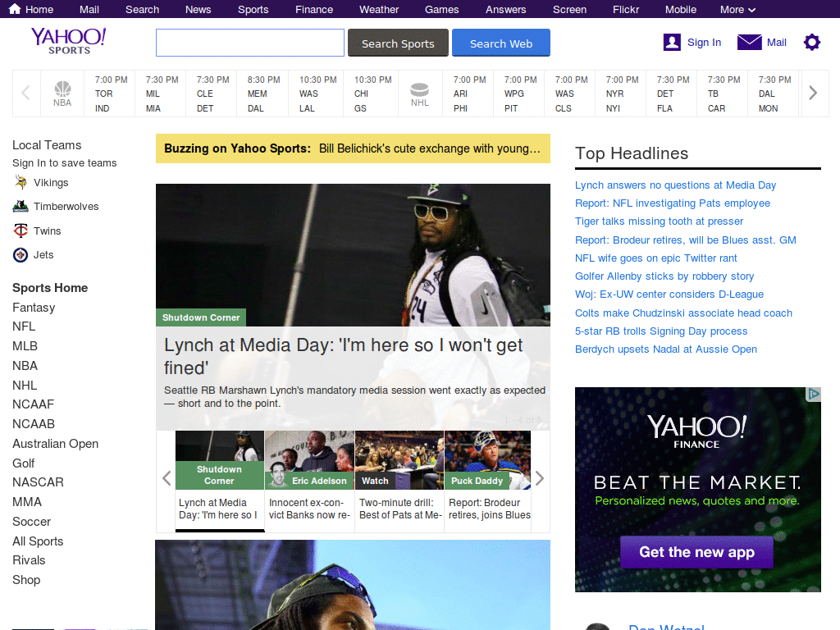Open the Mail envelope icon

[x=749, y=43]
